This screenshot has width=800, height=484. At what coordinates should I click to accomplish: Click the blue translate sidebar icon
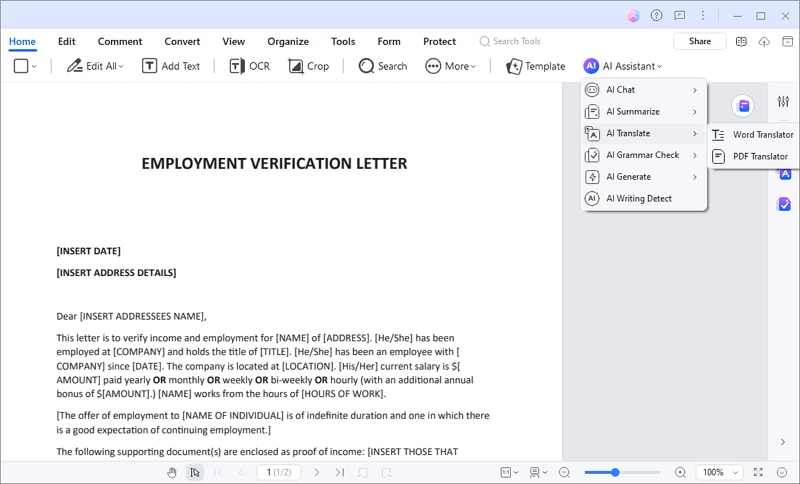[785, 174]
